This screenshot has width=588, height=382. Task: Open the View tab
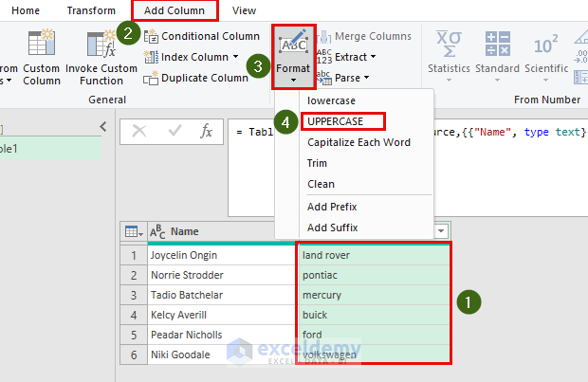tap(244, 10)
